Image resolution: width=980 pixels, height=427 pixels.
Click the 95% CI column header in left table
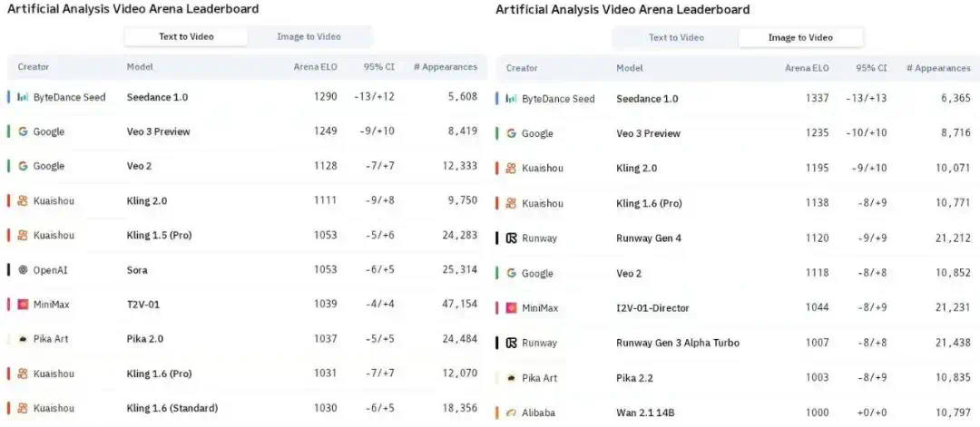[x=378, y=67]
